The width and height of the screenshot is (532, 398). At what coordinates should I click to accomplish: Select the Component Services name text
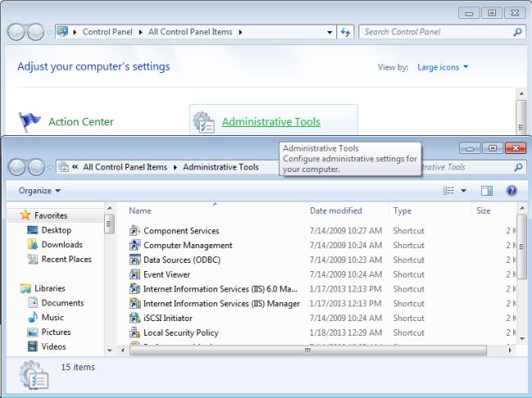pyautogui.click(x=181, y=231)
